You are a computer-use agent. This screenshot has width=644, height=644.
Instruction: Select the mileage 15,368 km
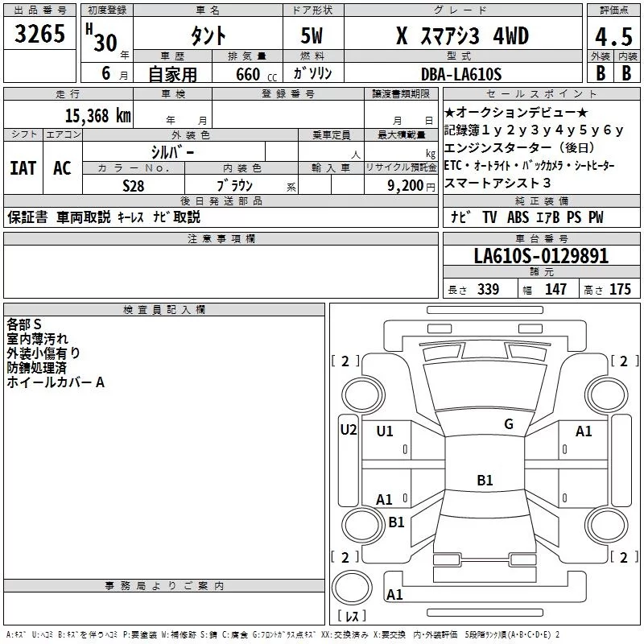97,115
